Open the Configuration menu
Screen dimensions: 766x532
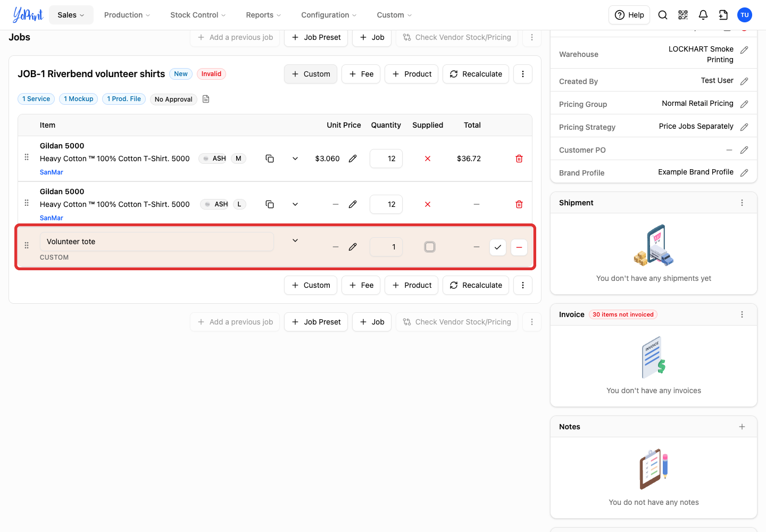pos(329,15)
